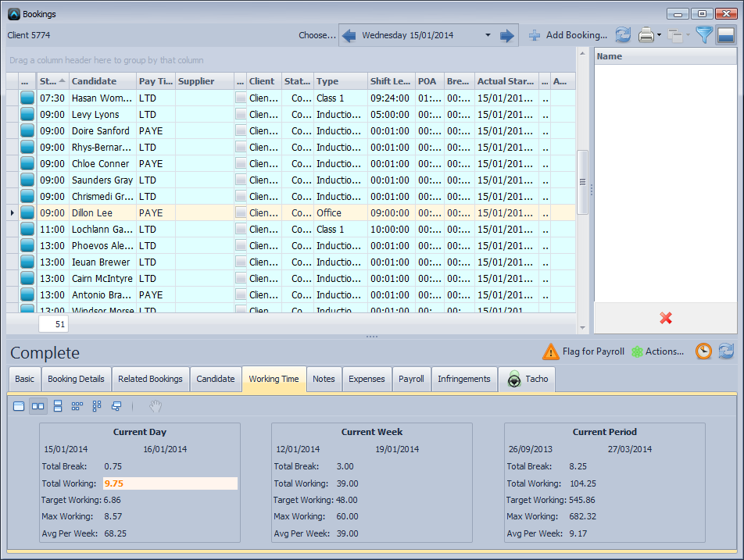Sort by the Supplier column header
The height and width of the screenshot is (560, 744).
[x=205, y=81]
